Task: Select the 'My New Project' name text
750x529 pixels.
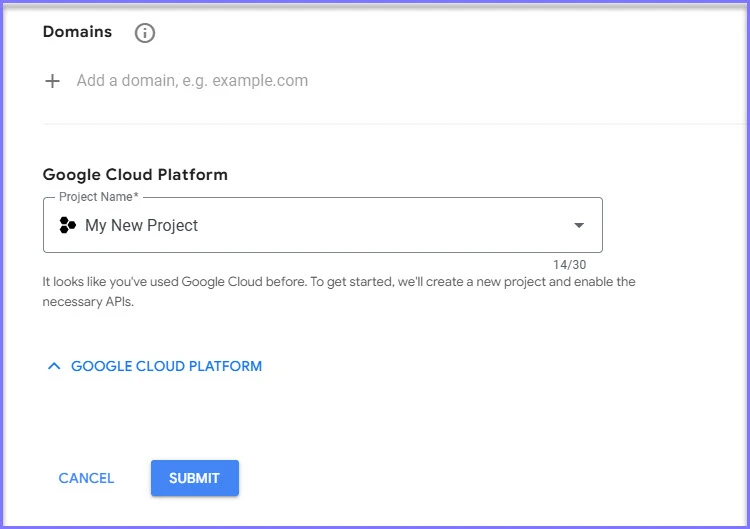Action: [x=141, y=225]
